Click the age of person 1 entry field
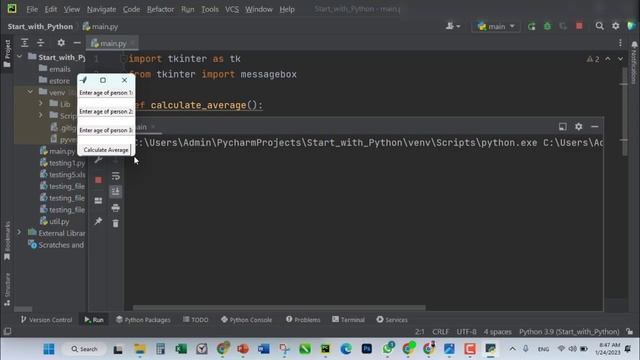This screenshot has width=640, height=360. (106, 102)
